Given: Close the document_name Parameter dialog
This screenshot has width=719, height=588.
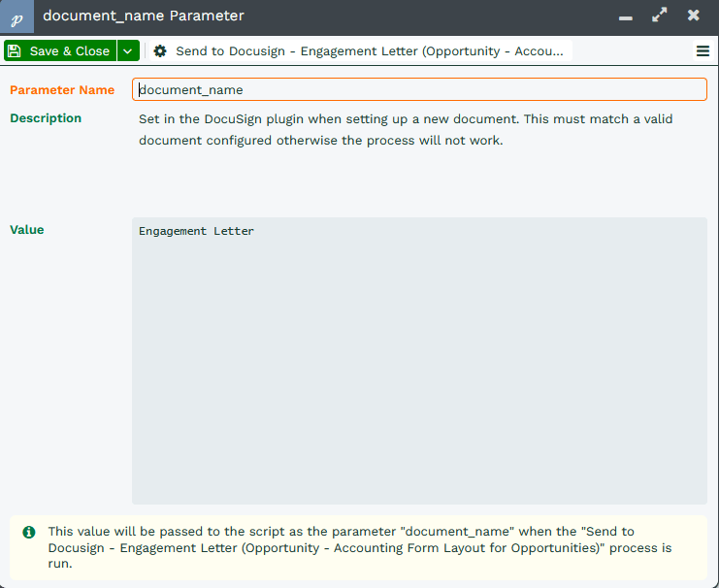Looking at the screenshot, I should 694,16.
